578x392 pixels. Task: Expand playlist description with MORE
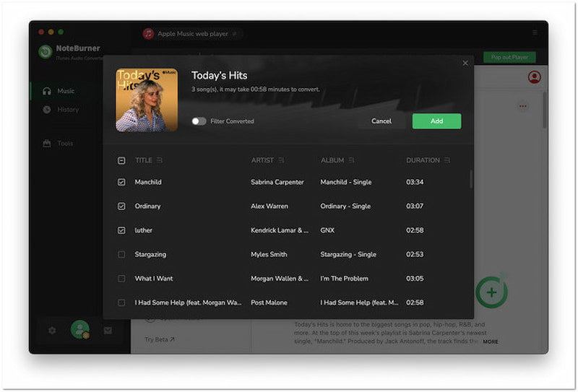click(x=491, y=341)
